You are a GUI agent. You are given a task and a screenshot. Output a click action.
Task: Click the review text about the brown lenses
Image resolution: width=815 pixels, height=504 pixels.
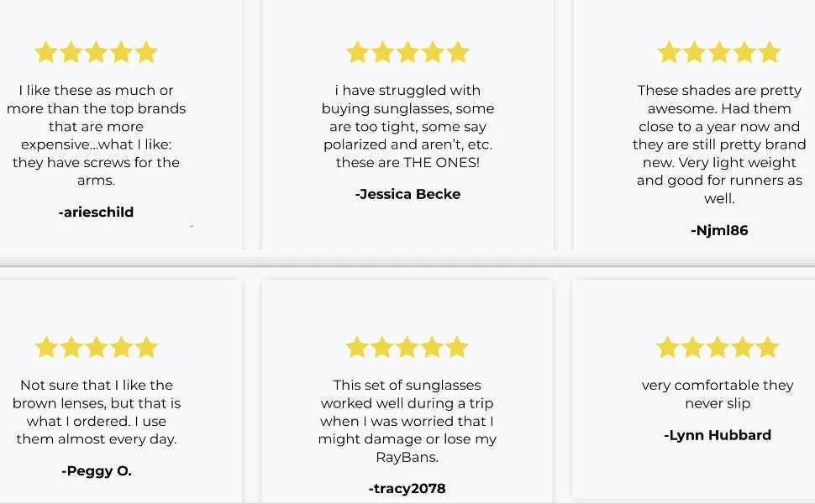click(x=96, y=412)
